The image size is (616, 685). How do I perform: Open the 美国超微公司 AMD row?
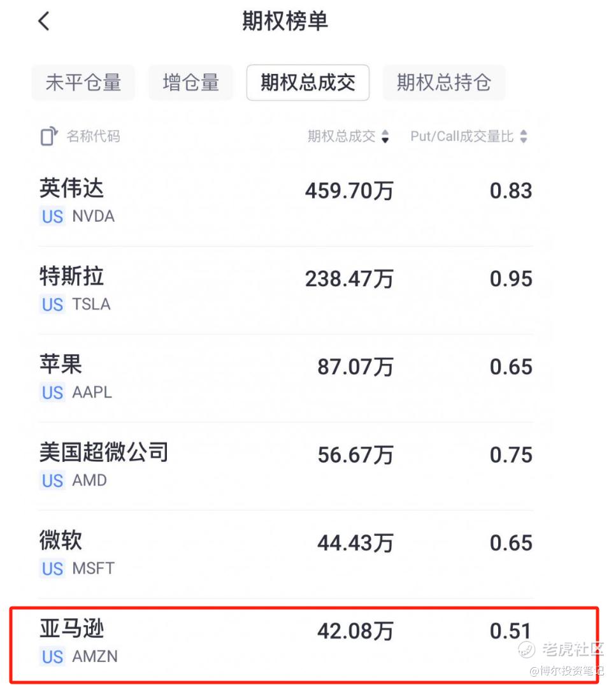pyautogui.click(x=286, y=466)
